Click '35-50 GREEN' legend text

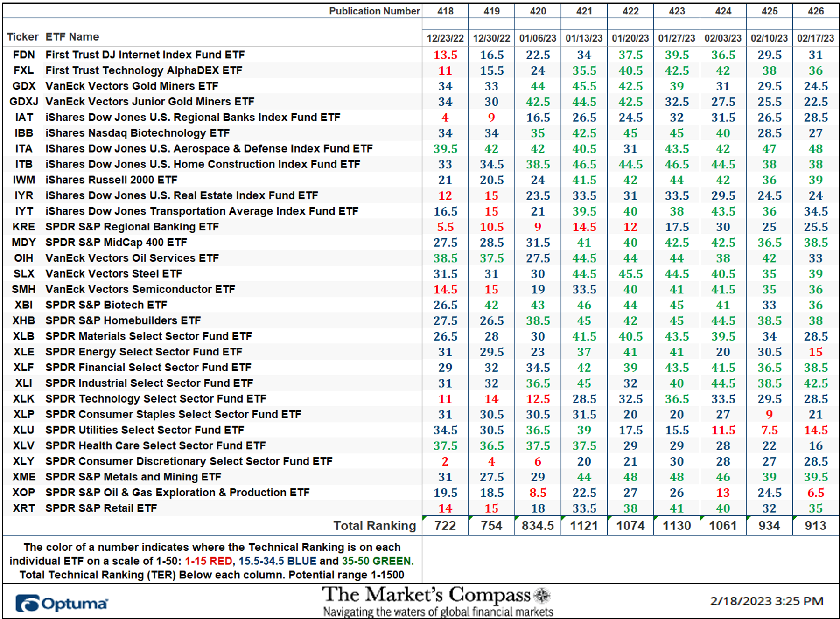tap(377, 561)
